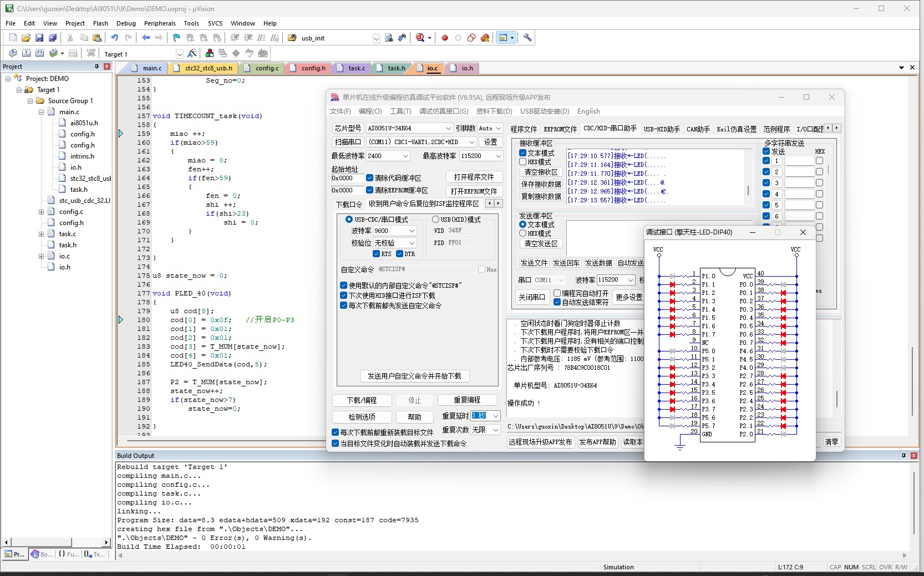Pin the Project panel with the pushpin icon

[x=97, y=67]
